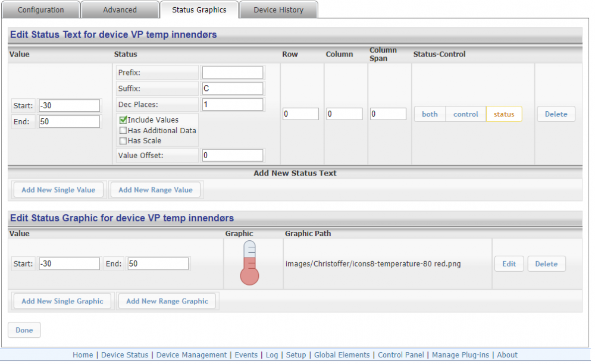Tick the Has Scale checkbox
This screenshot has width=595, height=364.
(123, 141)
